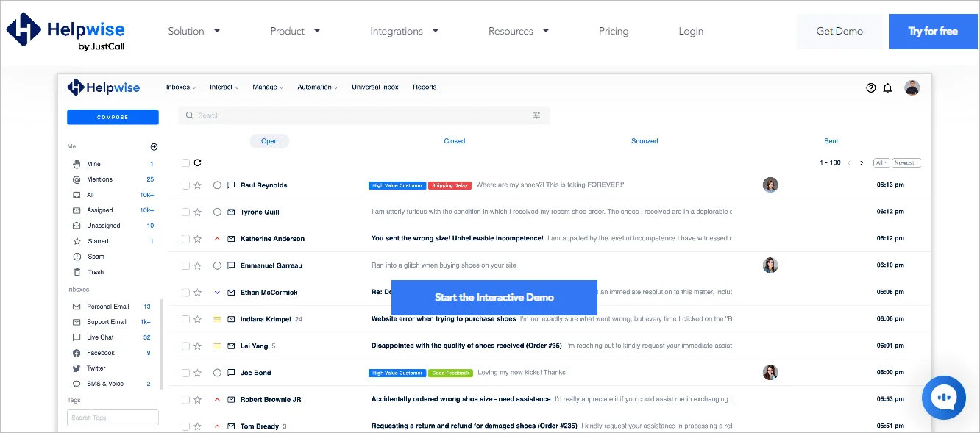Open the Newest sort dropdown
Screen dimensions: 980x433
(907, 162)
